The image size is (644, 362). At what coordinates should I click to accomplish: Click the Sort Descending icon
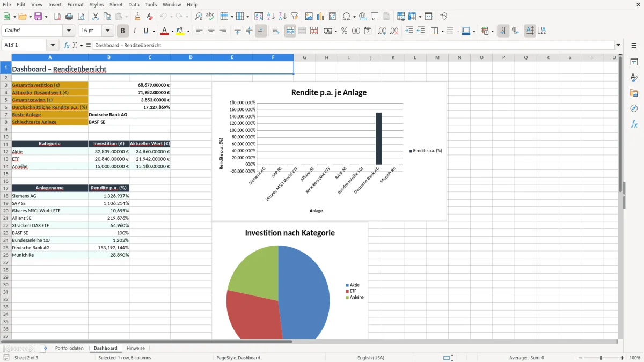pos(283,17)
